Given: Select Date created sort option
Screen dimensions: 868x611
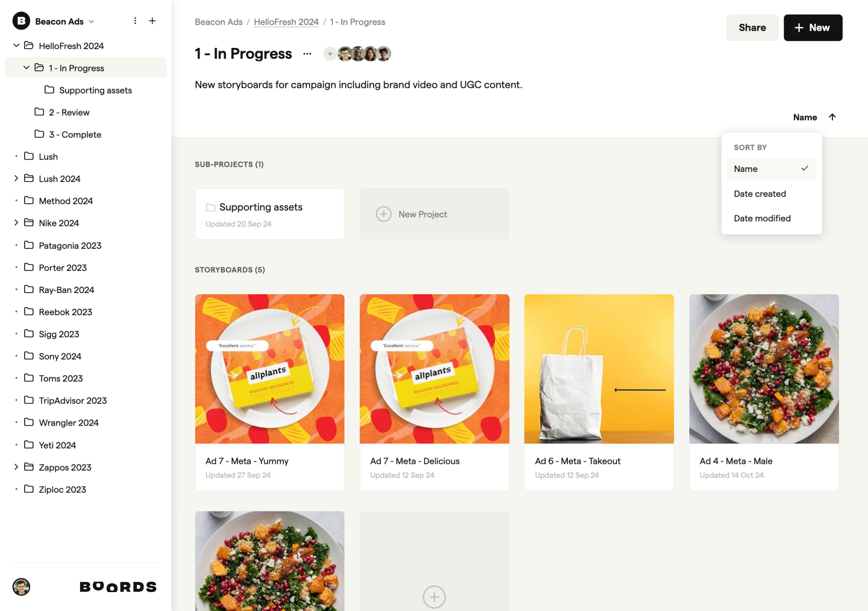Looking at the screenshot, I should pyautogui.click(x=759, y=194).
